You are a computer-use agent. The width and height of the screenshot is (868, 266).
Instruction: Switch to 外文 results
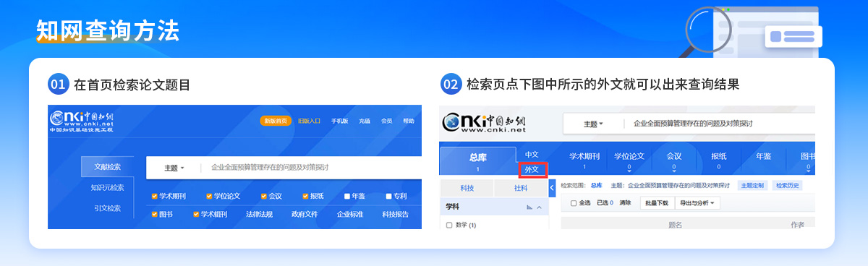click(532, 169)
